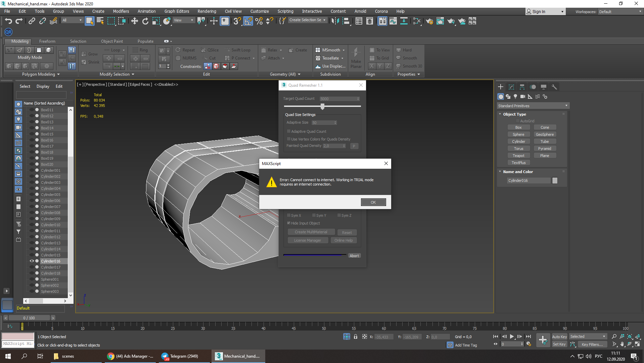Toggle the Sym Z checkbox
644x363 pixels.
tap(339, 215)
